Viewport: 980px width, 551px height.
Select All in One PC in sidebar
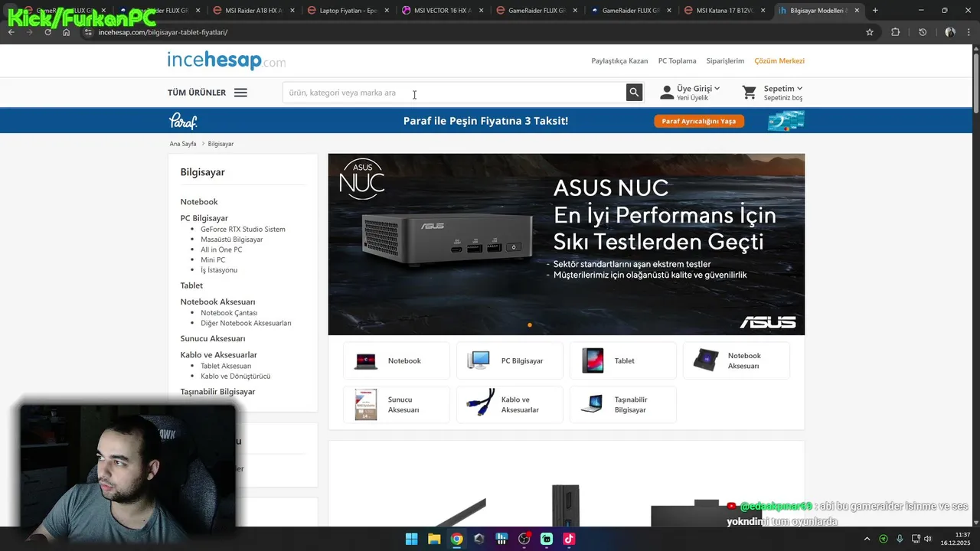point(221,249)
